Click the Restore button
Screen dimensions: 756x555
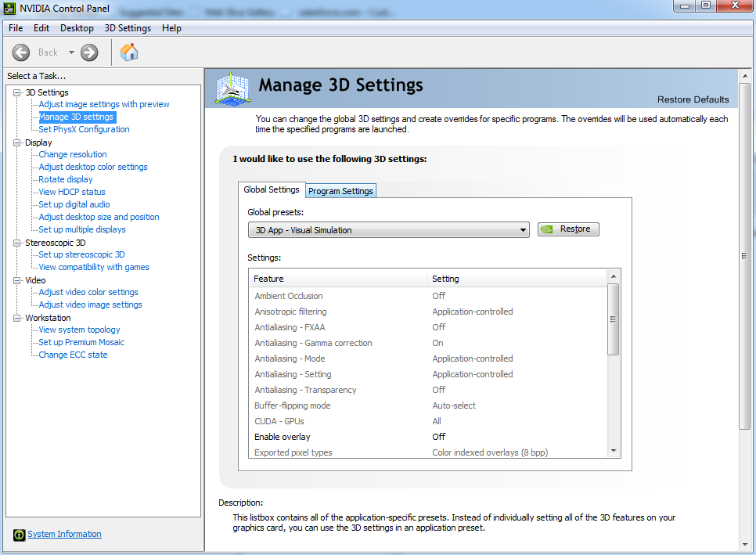[x=568, y=229]
